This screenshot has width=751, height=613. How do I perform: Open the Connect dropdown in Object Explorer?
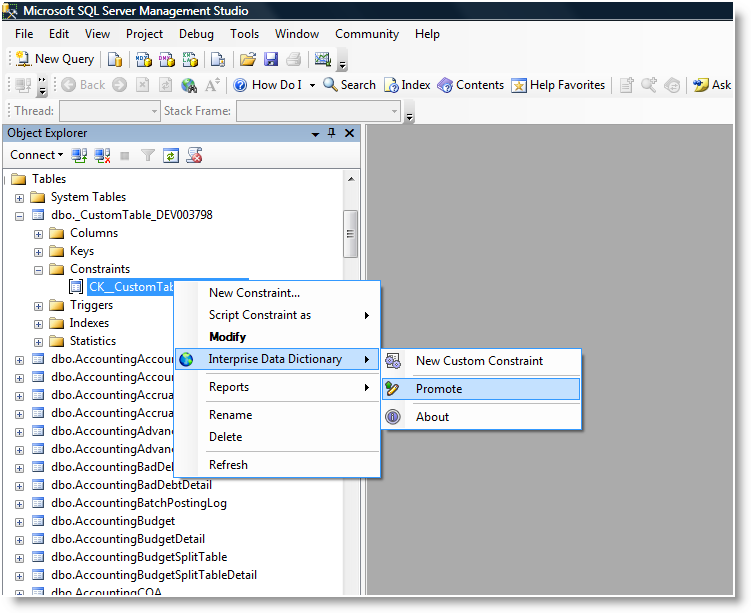click(x=37, y=155)
